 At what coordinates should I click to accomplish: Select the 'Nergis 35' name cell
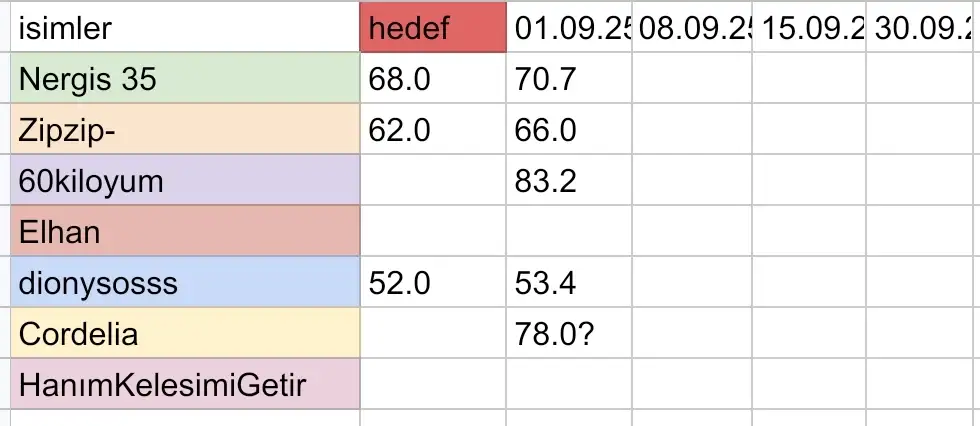(x=185, y=79)
